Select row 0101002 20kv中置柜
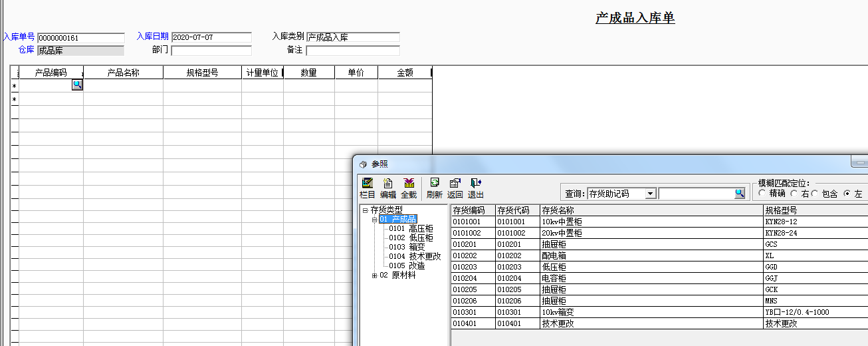This screenshot has width=868, height=346. 659,233
